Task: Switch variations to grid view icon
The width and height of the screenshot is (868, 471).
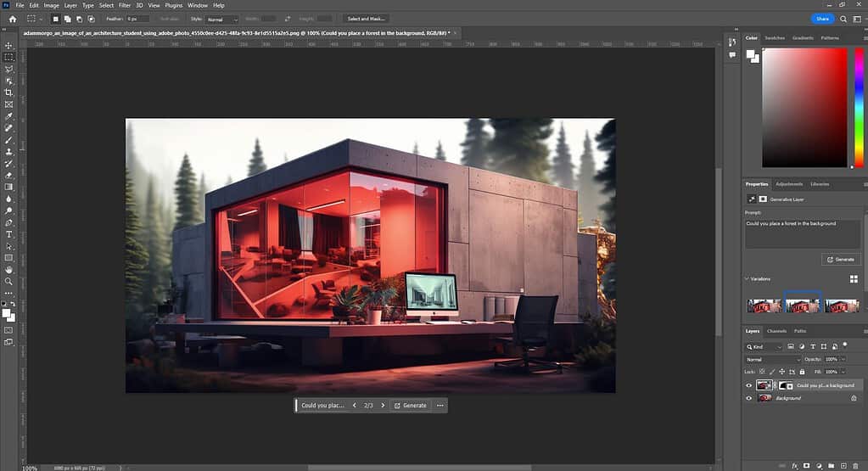Action: 854,279
